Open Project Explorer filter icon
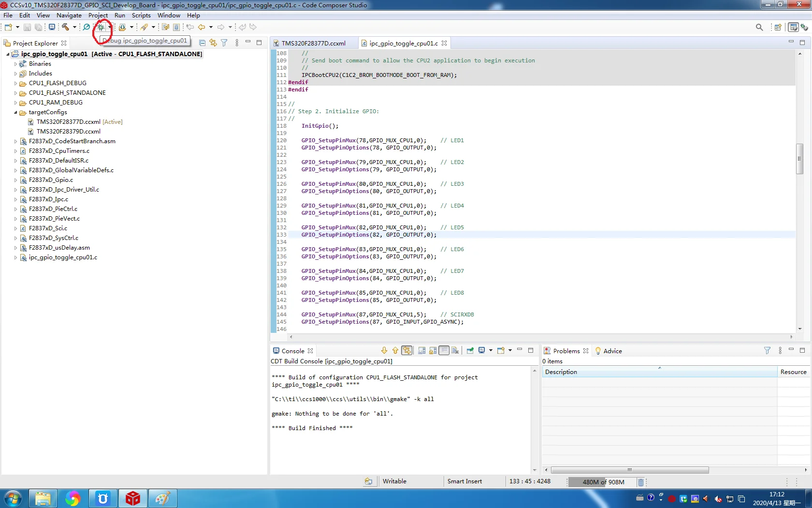 coord(224,43)
